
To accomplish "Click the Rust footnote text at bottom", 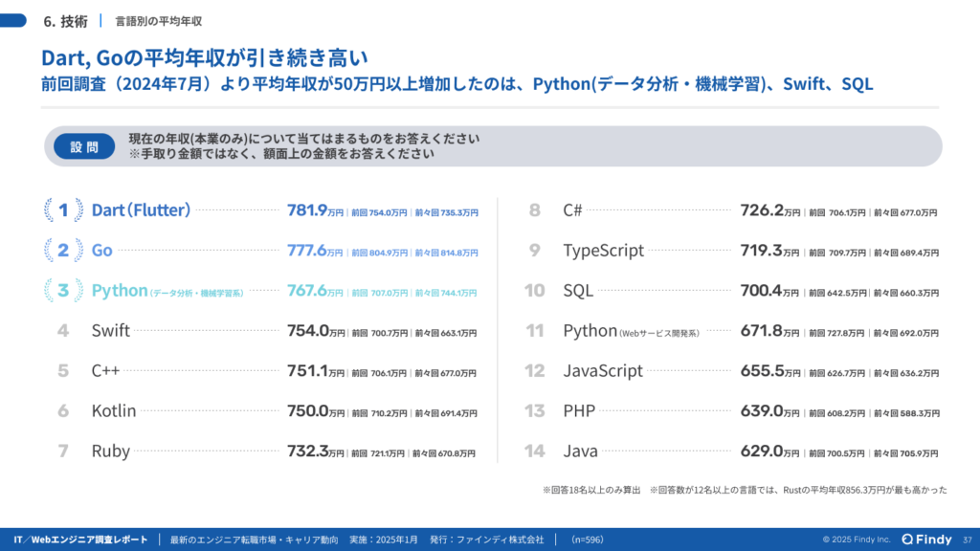I will click(x=798, y=490).
